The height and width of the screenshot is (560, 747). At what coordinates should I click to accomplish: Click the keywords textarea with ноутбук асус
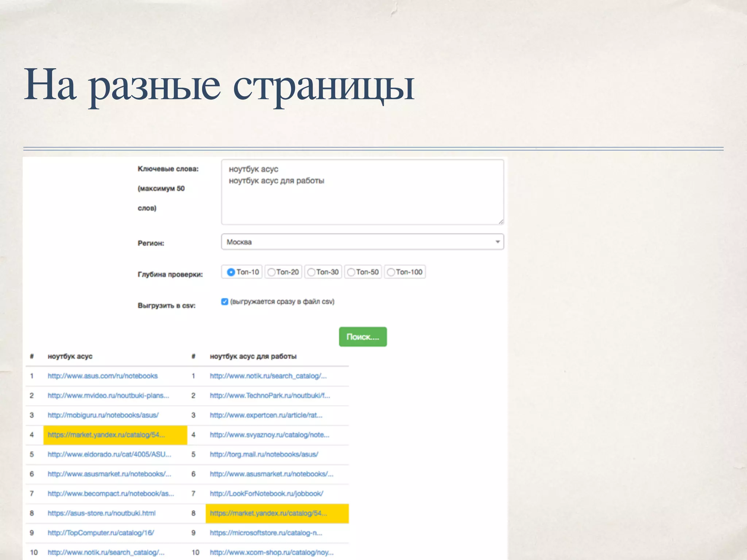pos(362,192)
